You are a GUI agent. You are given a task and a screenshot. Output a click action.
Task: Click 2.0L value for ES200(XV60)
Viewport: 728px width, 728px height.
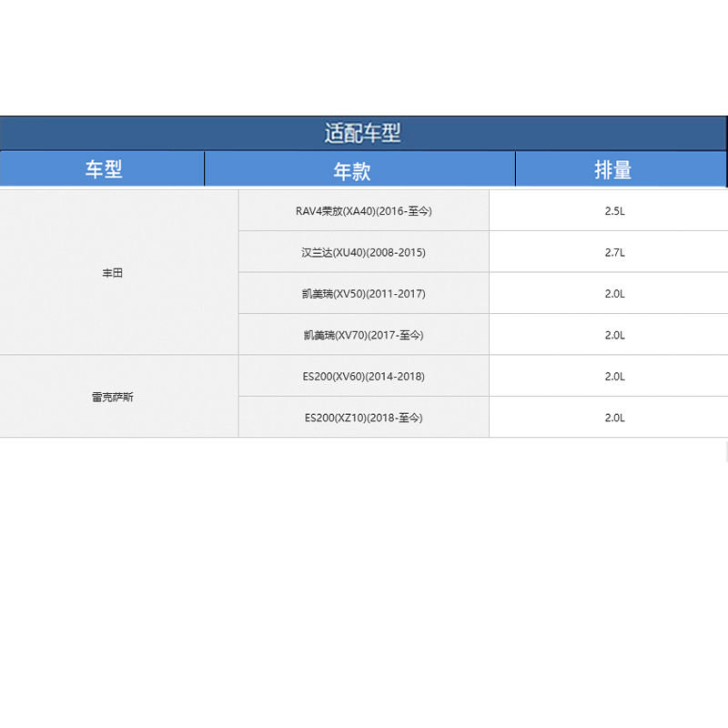tap(614, 376)
